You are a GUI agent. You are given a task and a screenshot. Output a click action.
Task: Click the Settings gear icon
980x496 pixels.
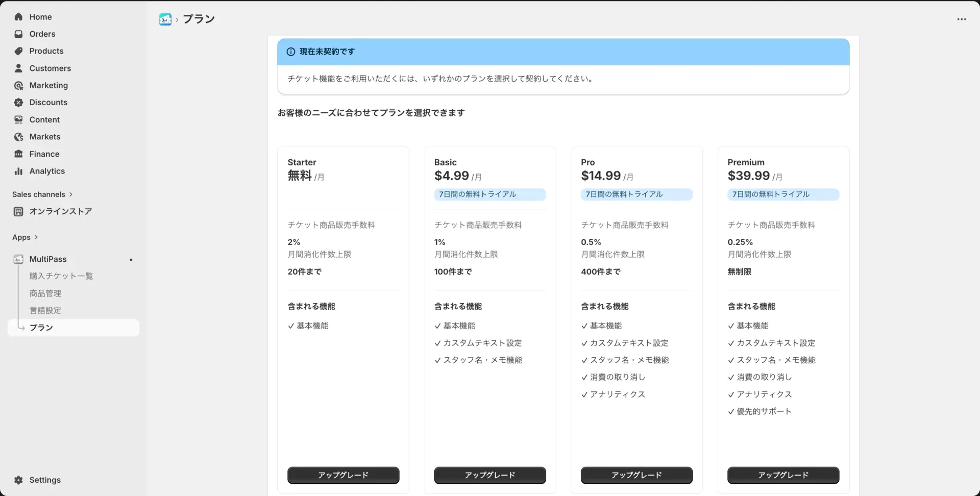pyautogui.click(x=18, y=480)
